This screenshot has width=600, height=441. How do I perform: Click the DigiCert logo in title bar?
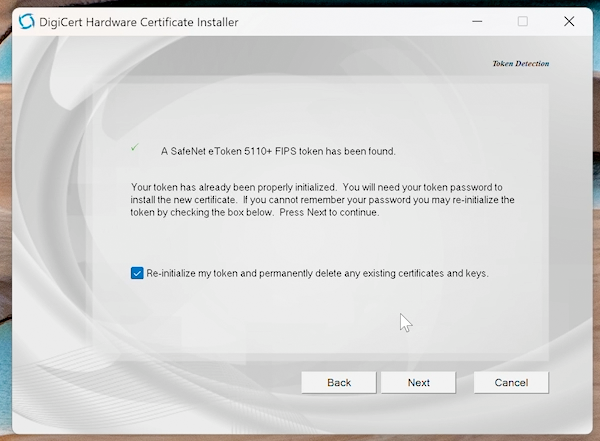click(x=27, y=21)
